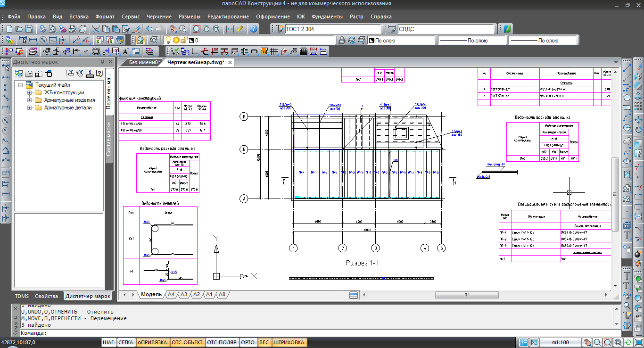This screenshot has width=644, height=348.
Task: Collapse the Текущий файл tree node
Action: tap(21, 85)
